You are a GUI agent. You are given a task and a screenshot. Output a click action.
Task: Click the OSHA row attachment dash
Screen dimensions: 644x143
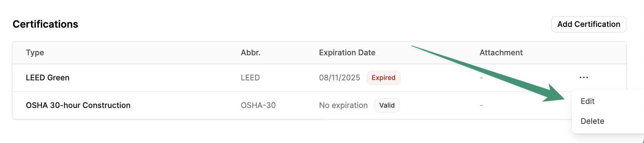(481, 105)
